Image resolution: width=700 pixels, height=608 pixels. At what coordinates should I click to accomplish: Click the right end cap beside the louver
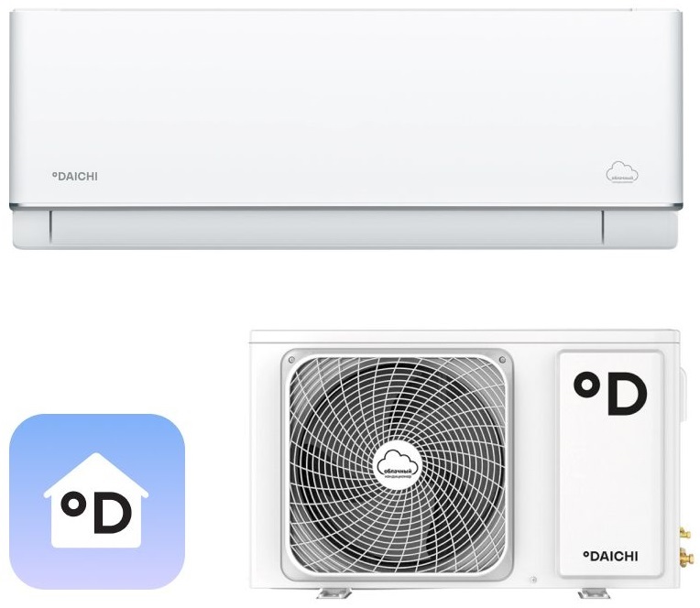point(640,227)
